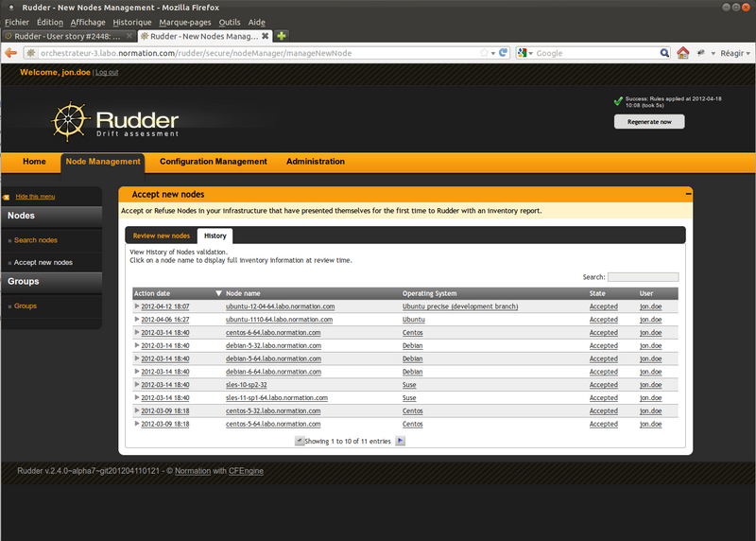The height and width of the screenshot is (541, 756).
Task: Sort by Action date column arrow
Action: point(218,293)
